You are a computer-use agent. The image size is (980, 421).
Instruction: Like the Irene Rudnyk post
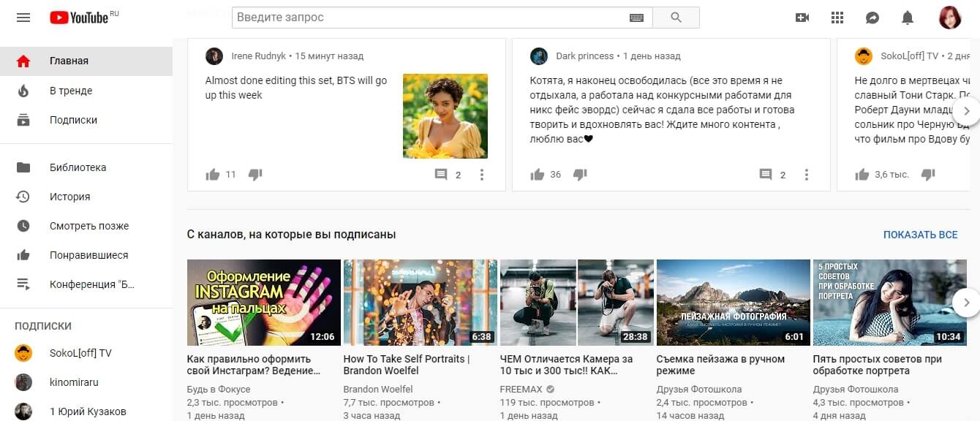click(x=213, y=174)
